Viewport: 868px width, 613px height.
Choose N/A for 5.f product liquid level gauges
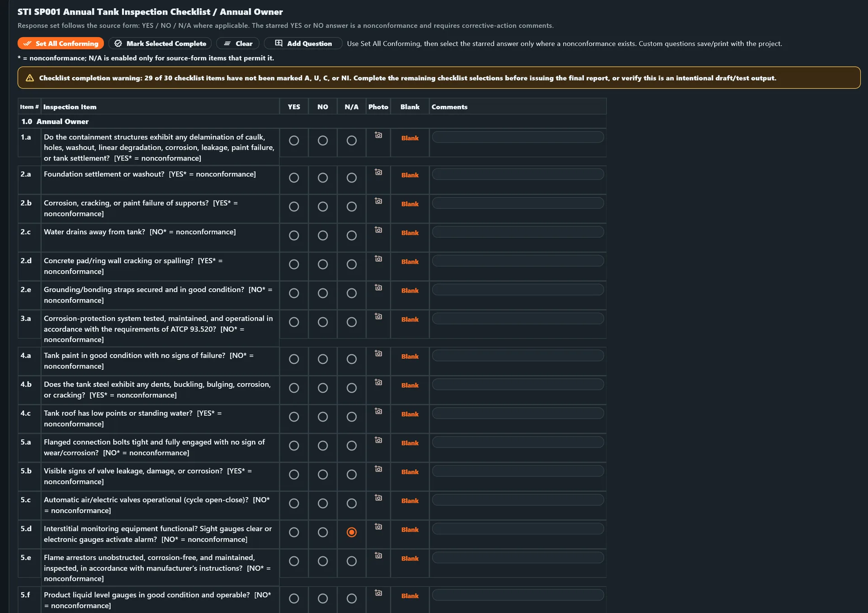[352, 599]
